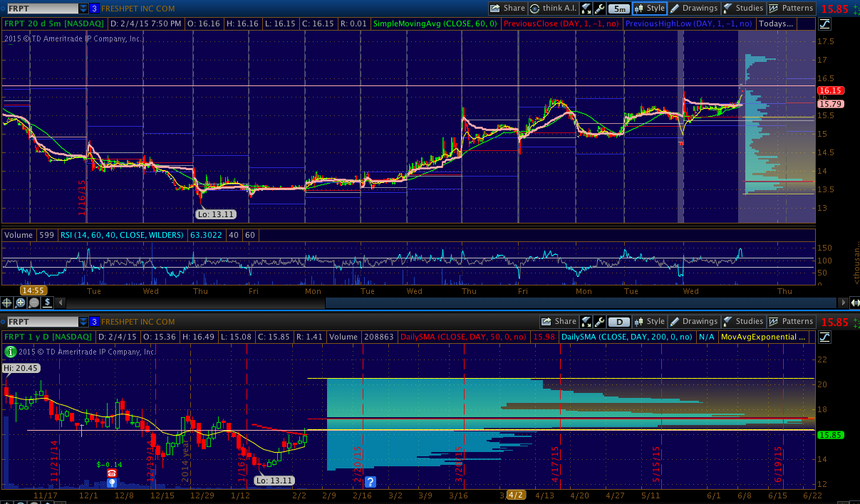
Task: Toggle the lower chart price-scale curve button
Action: [x=824, y=337]
